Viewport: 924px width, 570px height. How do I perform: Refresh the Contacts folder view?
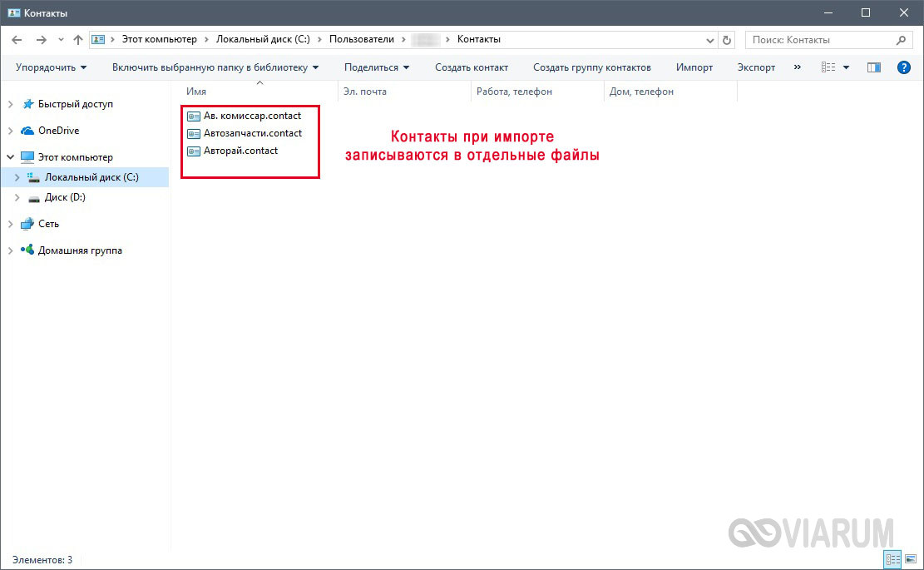728,40
